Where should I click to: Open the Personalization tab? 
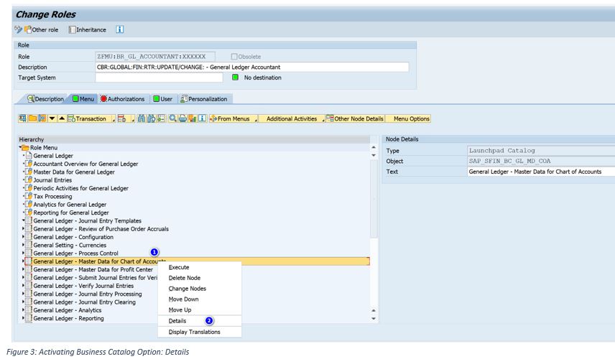click(x=204, y=99)
